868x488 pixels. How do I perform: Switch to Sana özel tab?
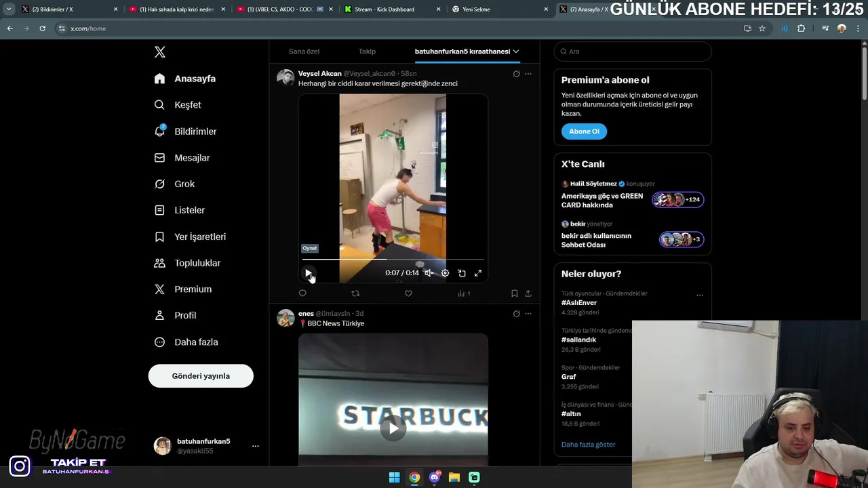point(304,52)
